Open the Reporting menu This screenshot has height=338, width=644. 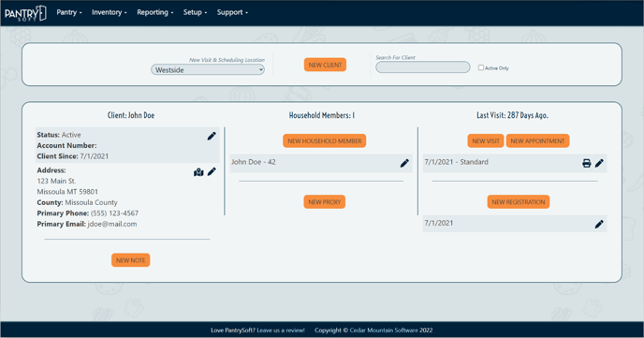[x=154, y=12]
